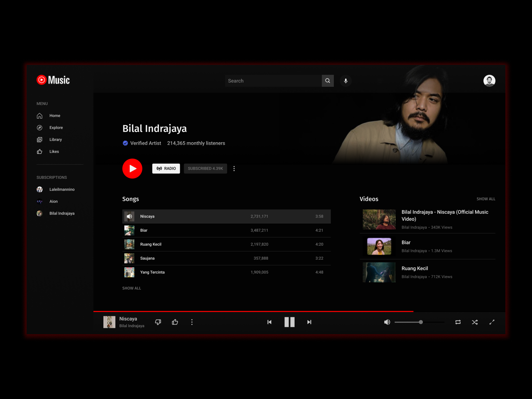
Task: Skip to next track
Action: 309,322
